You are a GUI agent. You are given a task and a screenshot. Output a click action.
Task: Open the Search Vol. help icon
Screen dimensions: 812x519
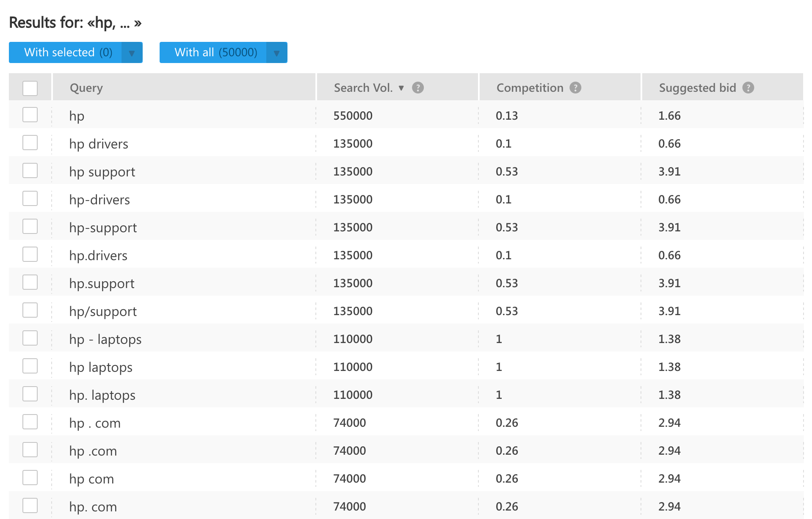(x=418, y=88)
